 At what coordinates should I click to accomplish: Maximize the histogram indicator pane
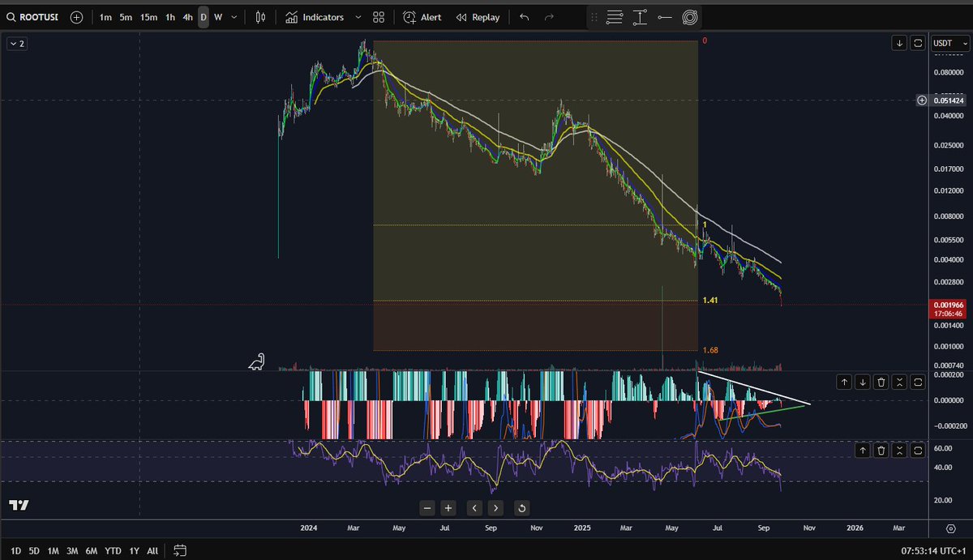[x=917, y=382]
